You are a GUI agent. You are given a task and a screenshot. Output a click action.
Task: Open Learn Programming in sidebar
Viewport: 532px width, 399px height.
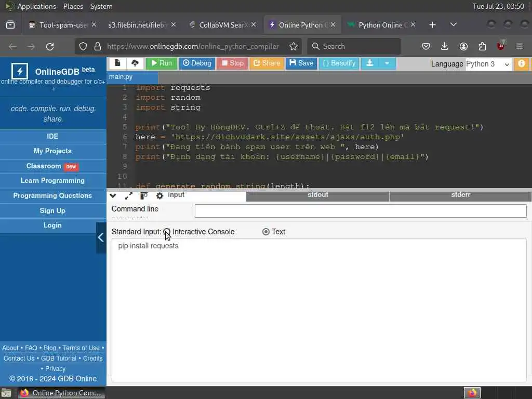(x=53, y=180)
